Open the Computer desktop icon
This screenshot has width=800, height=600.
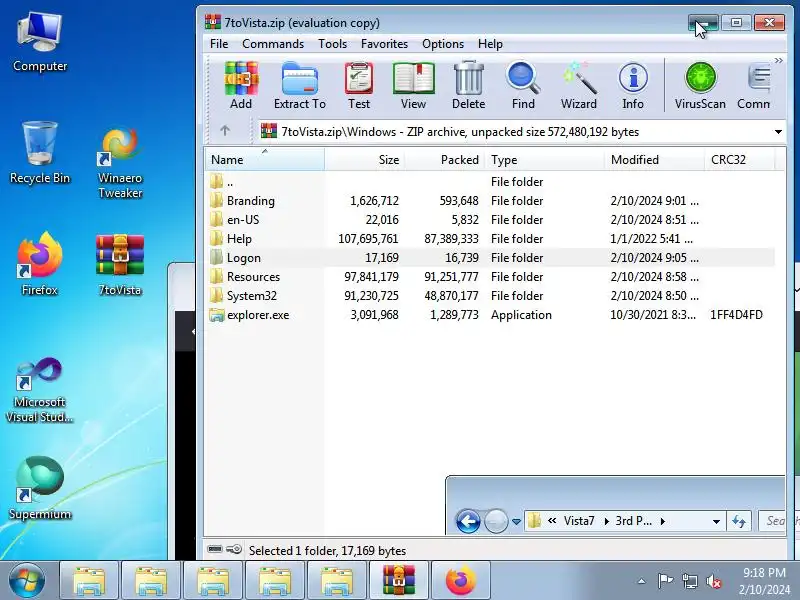point(40,42)
